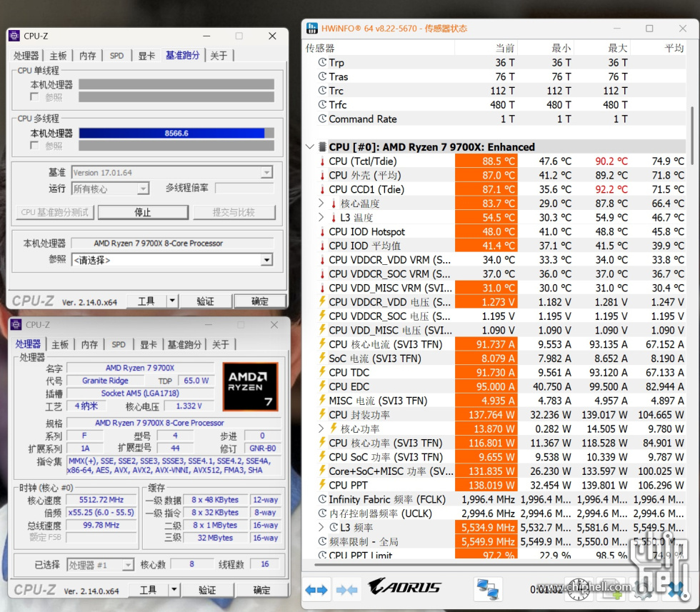This screenshot has width=700, height=612.
Task: Click the 最大 column header in HWiNFO
Action: tap(601, 48)
